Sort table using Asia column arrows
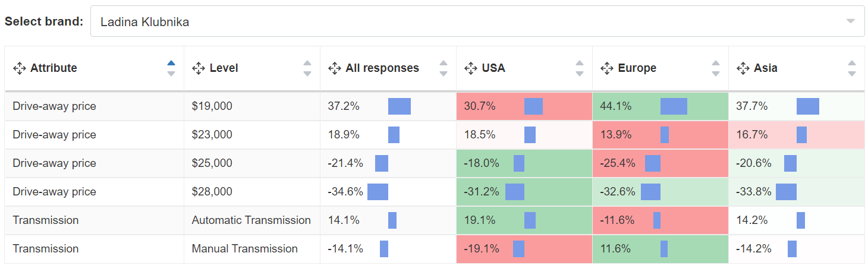 coord(852,68)
